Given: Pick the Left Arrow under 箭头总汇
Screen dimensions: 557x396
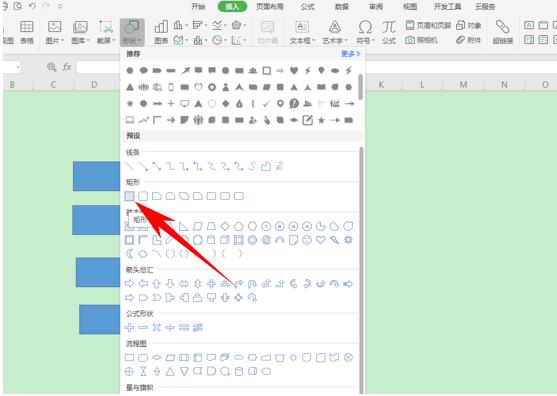Looking at the screenshot, I should click(x=143, y=283).
